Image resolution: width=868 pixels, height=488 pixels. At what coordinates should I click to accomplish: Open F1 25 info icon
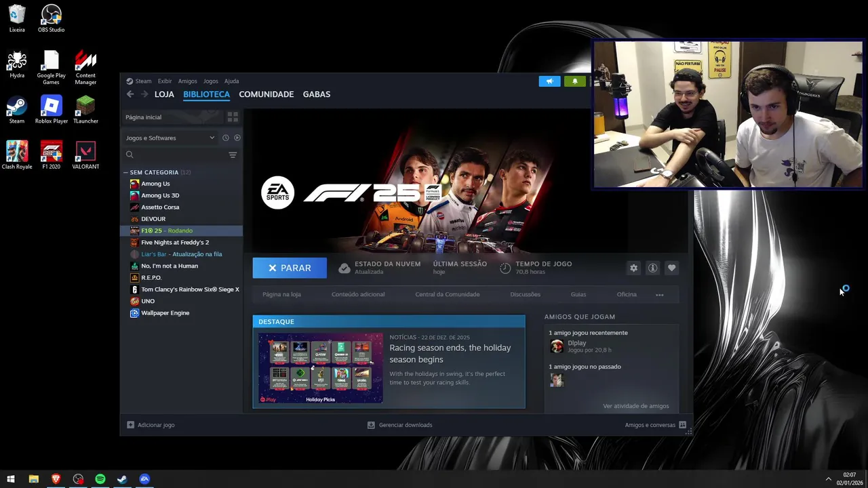click(x=652, y=268)
